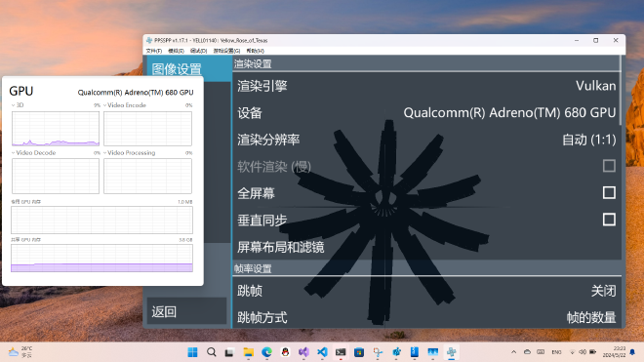
Task: Change the 跳帧 关闭 setting
Action: [426, 291]
